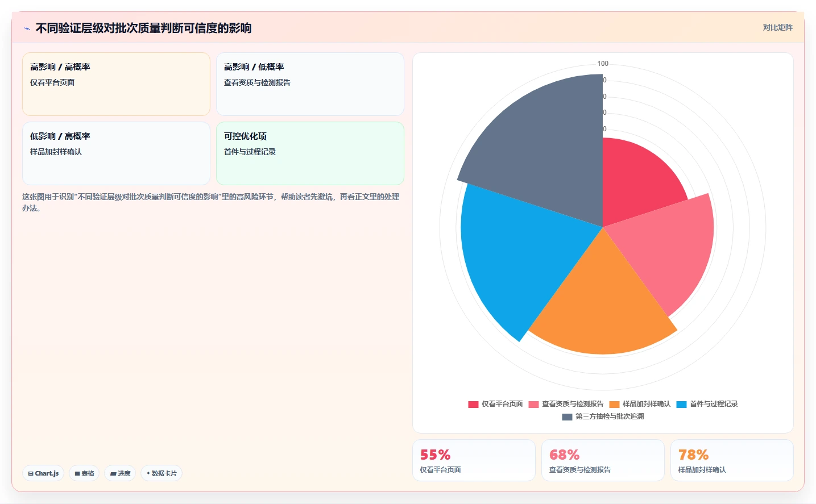816x504 pixels.
Task: Click 查看资质与检测报告 text in the matrix card
Action: click(257, 82)
